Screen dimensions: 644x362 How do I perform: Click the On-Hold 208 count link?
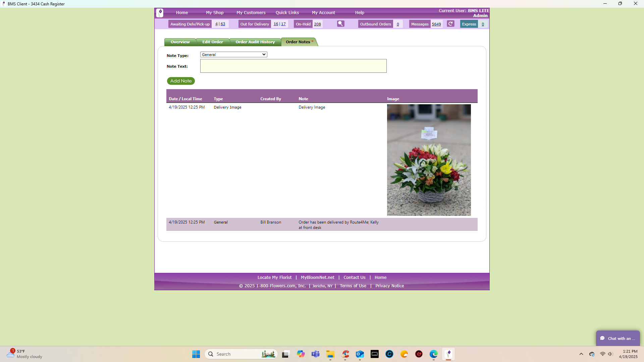(x=317, y=24)
